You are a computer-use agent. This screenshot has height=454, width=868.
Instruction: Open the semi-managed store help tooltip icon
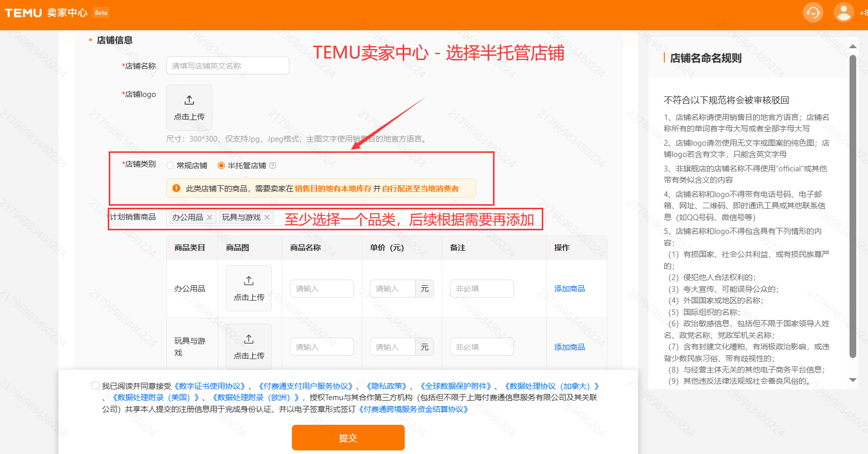(x=273, y=166)
